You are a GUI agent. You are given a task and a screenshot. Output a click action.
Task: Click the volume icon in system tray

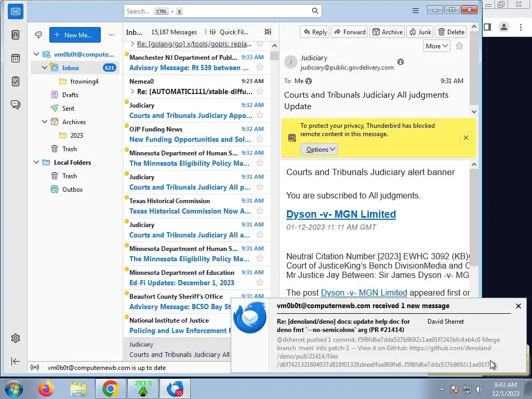point(479,389)
